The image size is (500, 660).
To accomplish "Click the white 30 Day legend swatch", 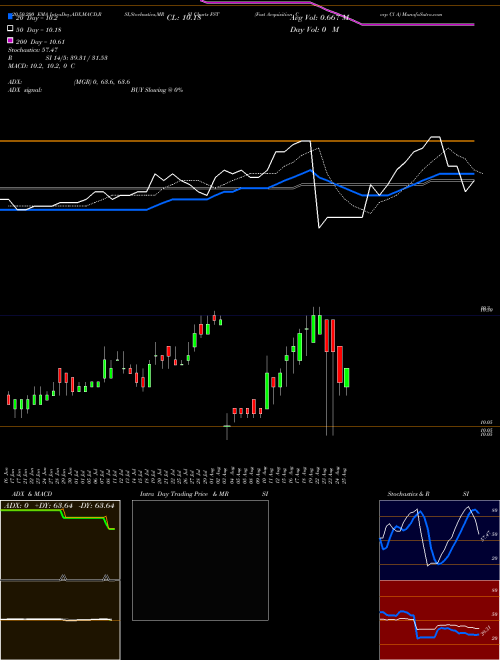I will (x=11, y=29).
